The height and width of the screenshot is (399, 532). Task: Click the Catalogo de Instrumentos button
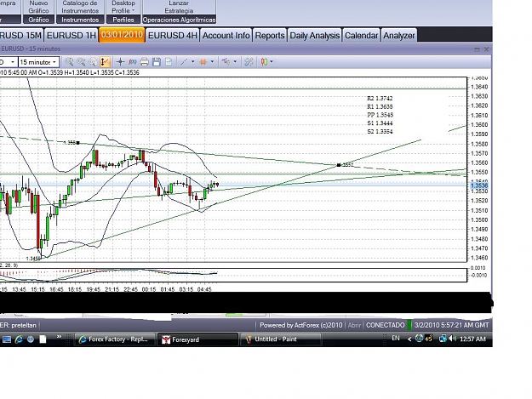point(80,7)
